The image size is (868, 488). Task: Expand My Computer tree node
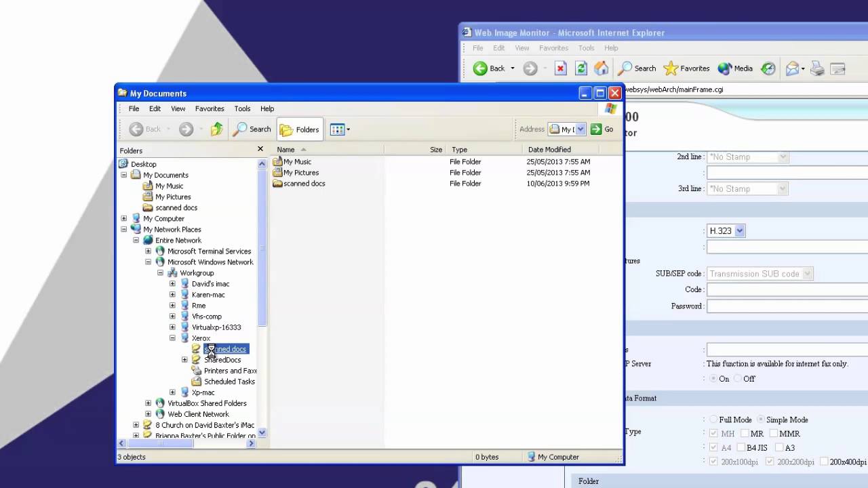(x=124, y=218)
